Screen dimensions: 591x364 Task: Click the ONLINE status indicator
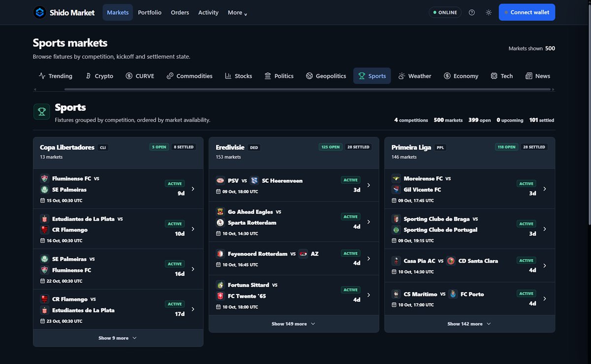445,12
